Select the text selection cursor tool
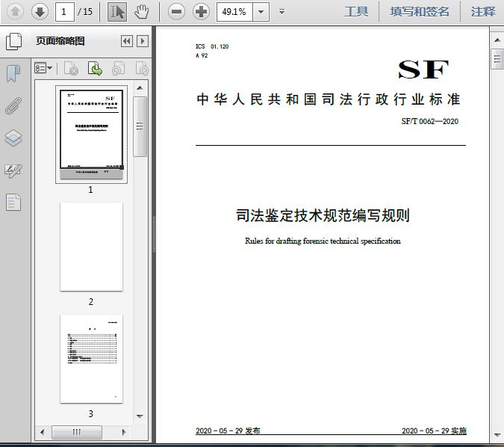This screenshot has width=504, height=447. click(x=117, y=11)
